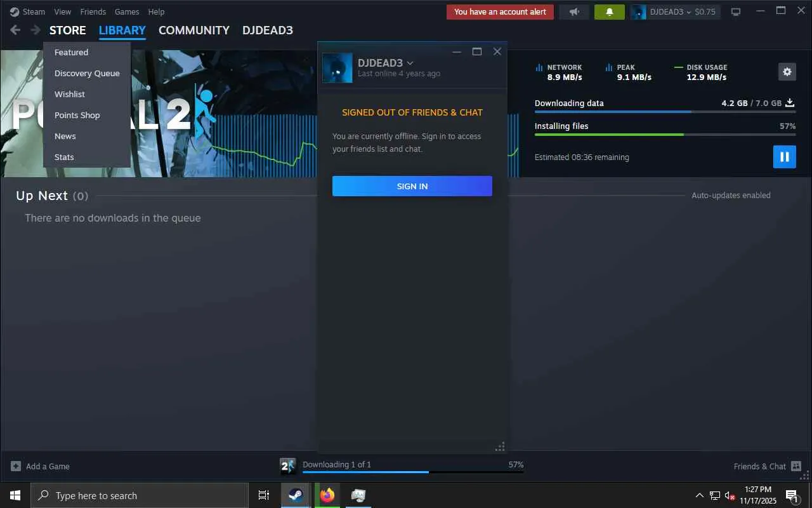Click the SIGN IN button
812x508 pixels.
412,186
